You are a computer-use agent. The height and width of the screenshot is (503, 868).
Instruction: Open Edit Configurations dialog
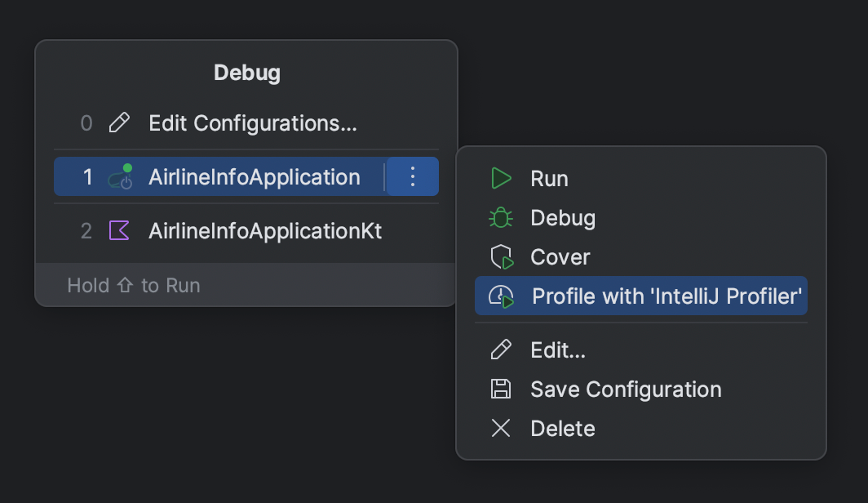(253, 122)
